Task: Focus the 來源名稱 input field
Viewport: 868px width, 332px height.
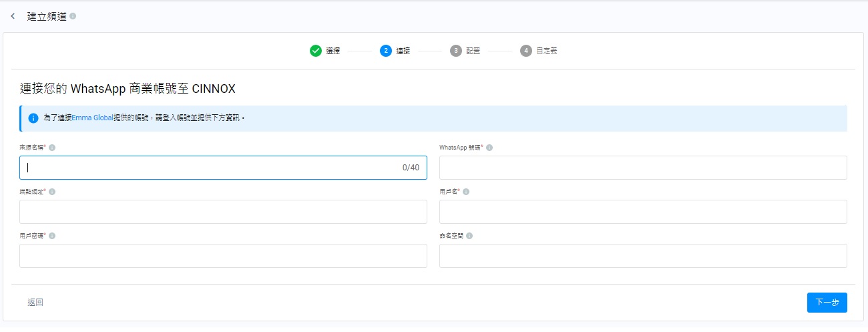Action: (x=223, y=168)
